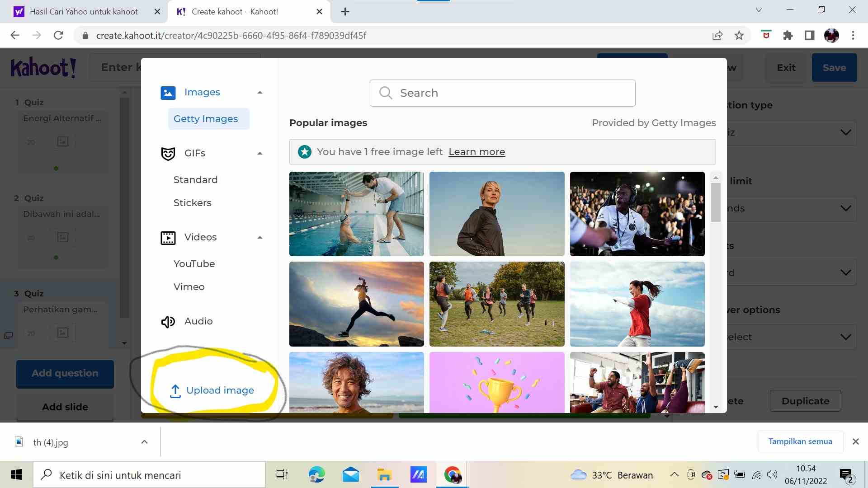Click Upload image
868x488 pixels.
coord(212,391)
